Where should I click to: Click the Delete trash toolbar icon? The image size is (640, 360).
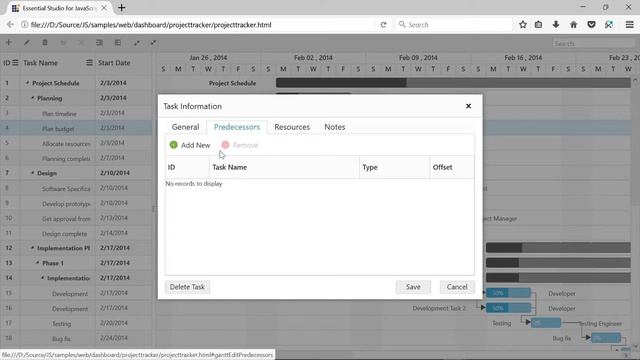coord(45,42)
